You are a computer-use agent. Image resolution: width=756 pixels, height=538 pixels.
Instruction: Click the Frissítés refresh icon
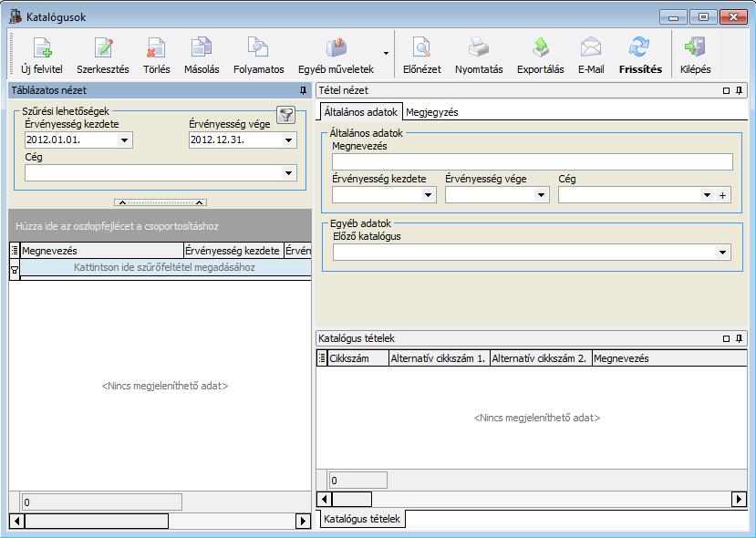640,48
